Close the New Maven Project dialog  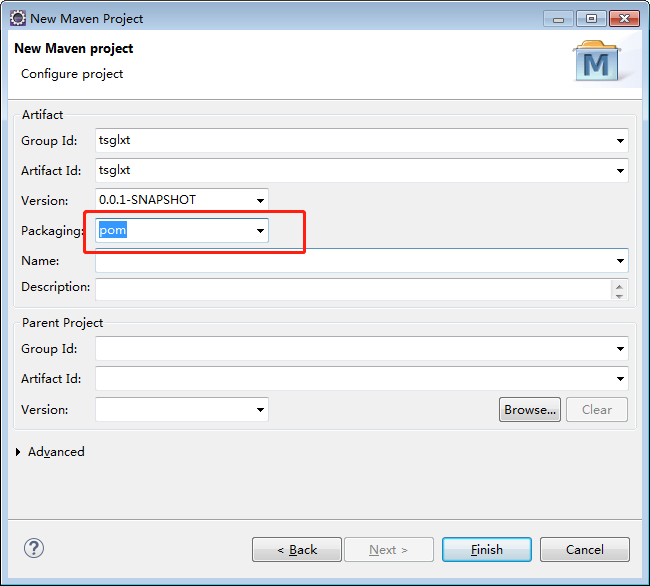(624, 19)
